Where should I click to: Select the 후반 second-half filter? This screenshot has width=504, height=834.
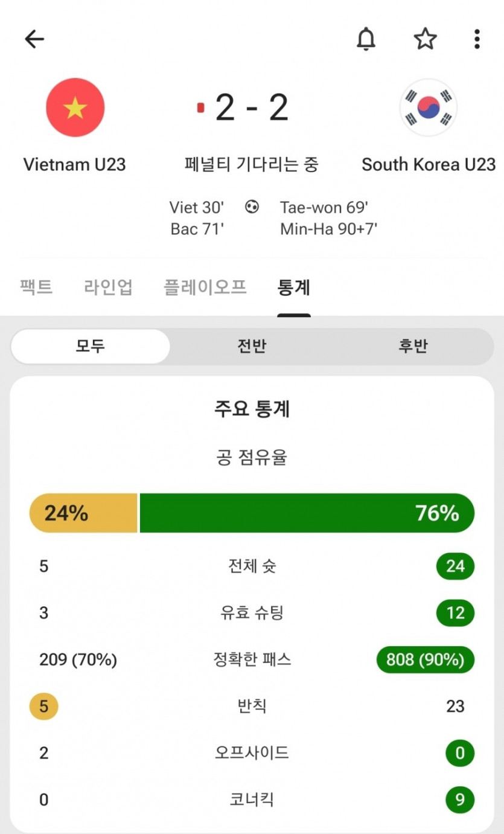click(x=413, y=347)
